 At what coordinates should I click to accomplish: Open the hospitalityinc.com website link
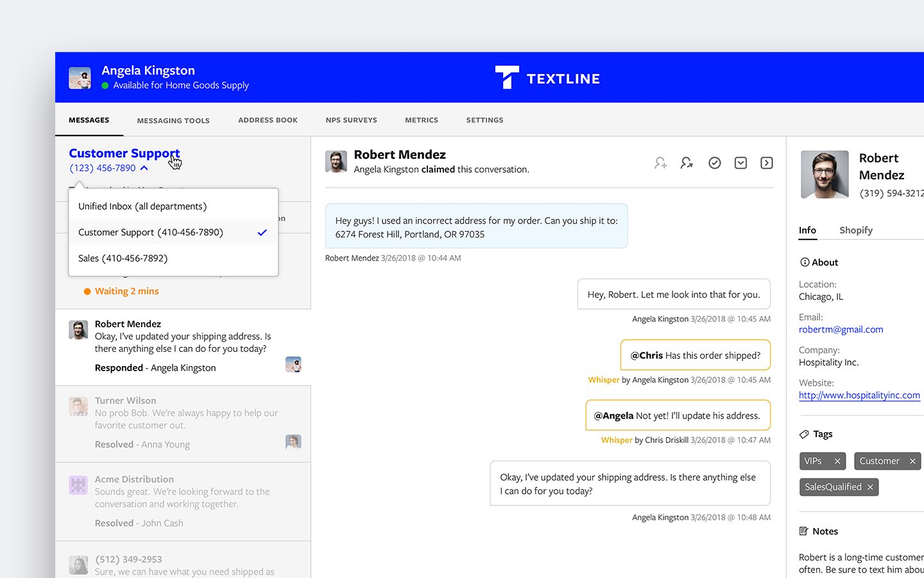[859, 395]
